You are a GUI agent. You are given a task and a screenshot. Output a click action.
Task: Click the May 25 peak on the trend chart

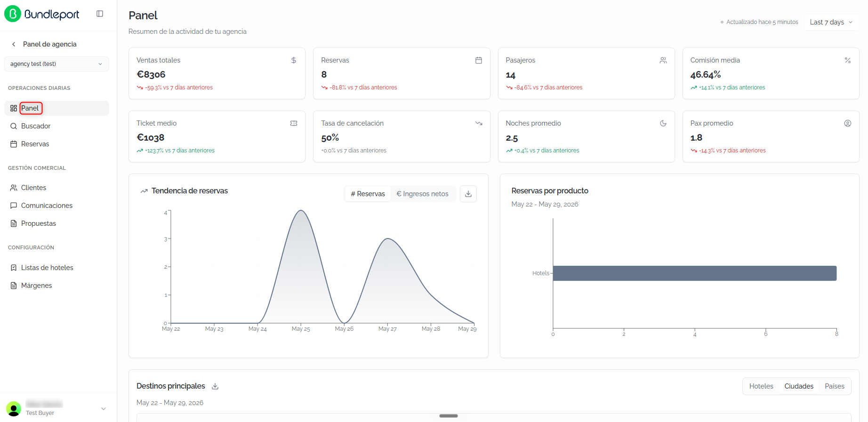pyautogui.click(x=301, y=211)
